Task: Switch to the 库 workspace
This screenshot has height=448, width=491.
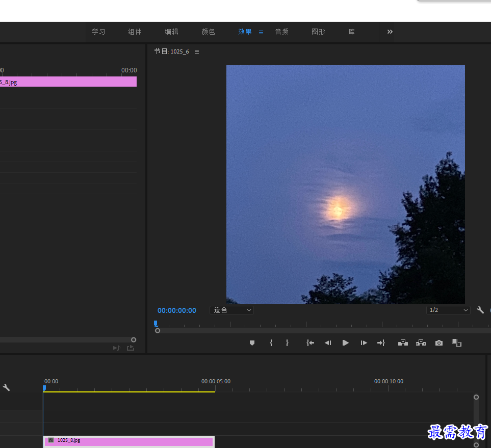Action: click(x=352, y=32)
